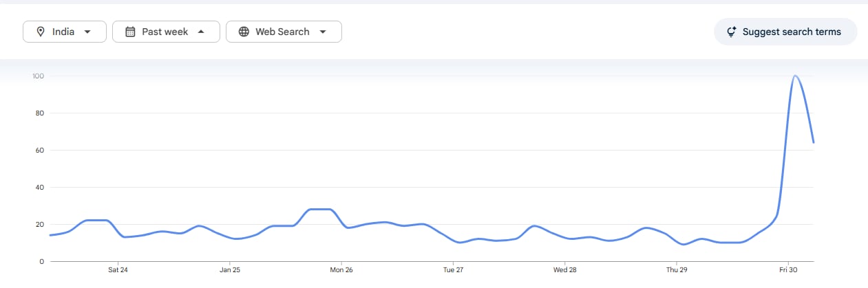
Task: Click the calendar icon beside Past week
Action: 130,32
